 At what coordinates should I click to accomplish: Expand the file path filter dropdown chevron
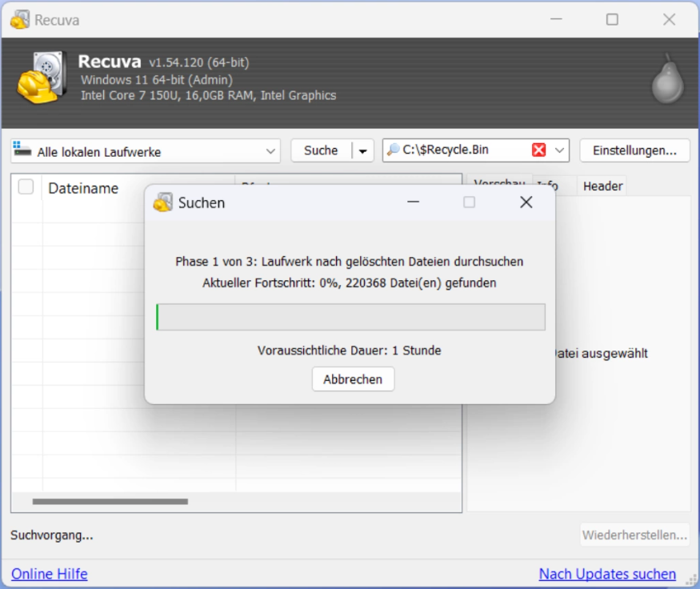[559, 150]
